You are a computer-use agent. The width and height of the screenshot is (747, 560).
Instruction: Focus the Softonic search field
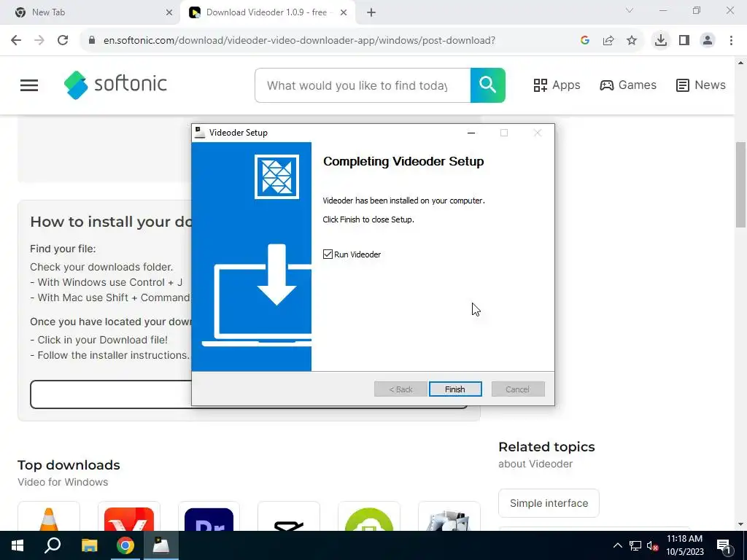pos(363,85)
